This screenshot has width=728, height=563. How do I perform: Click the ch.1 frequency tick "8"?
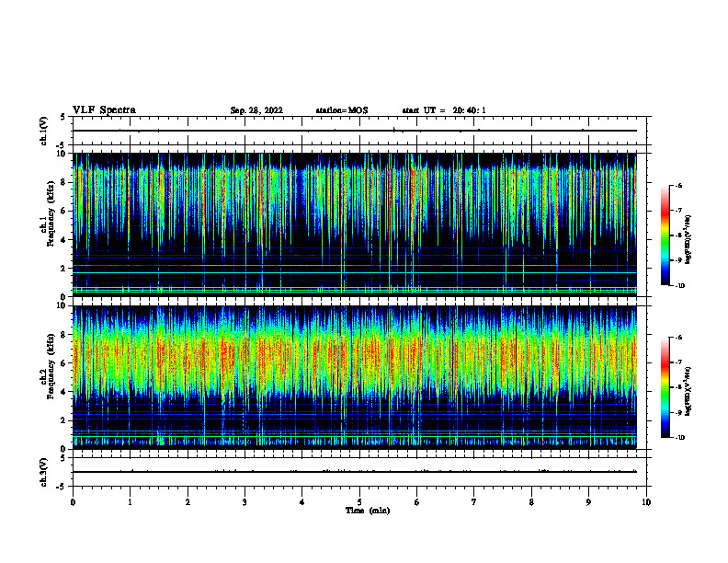[x=64, y=182]
